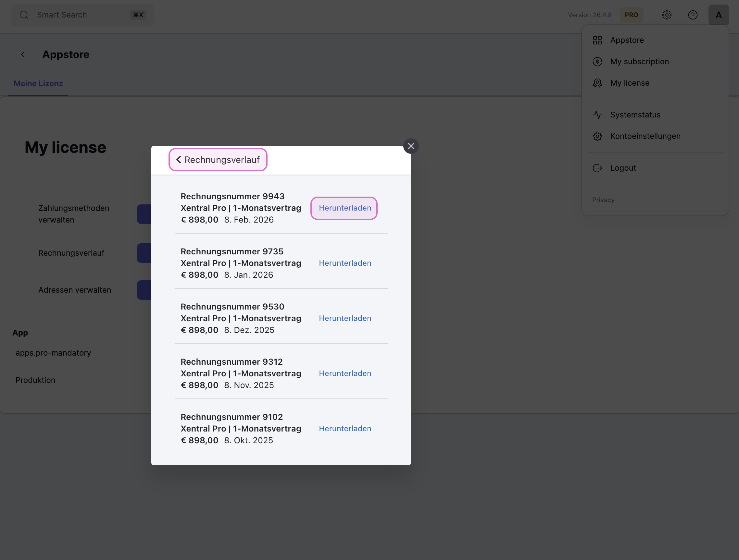Click the My subscription coin icon
Image resolution: width=739 pixels, height=560 pixels.
coord(597,62)
